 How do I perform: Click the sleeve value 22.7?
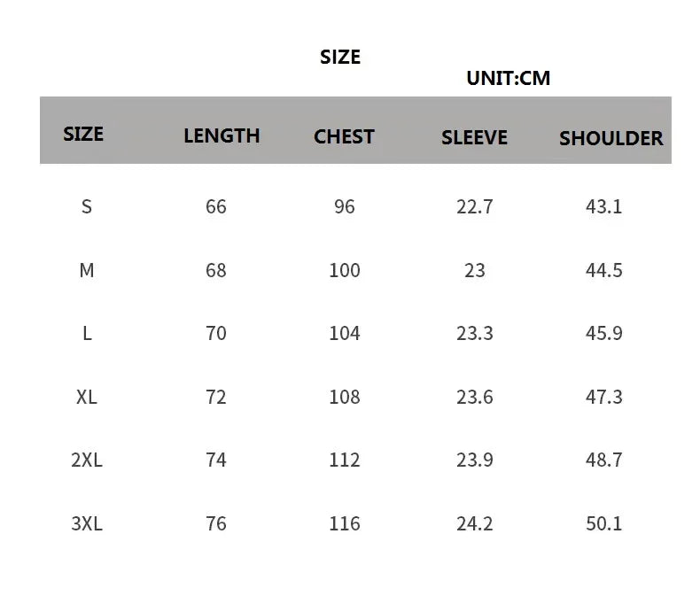(x=474, y=206)
